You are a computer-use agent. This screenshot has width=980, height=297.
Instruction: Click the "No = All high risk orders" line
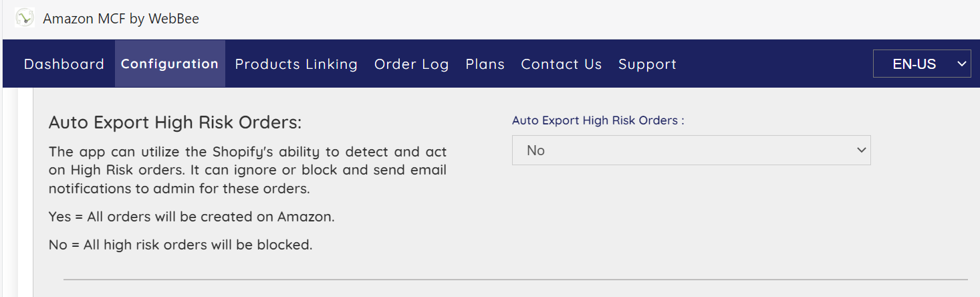click(180, 245)
